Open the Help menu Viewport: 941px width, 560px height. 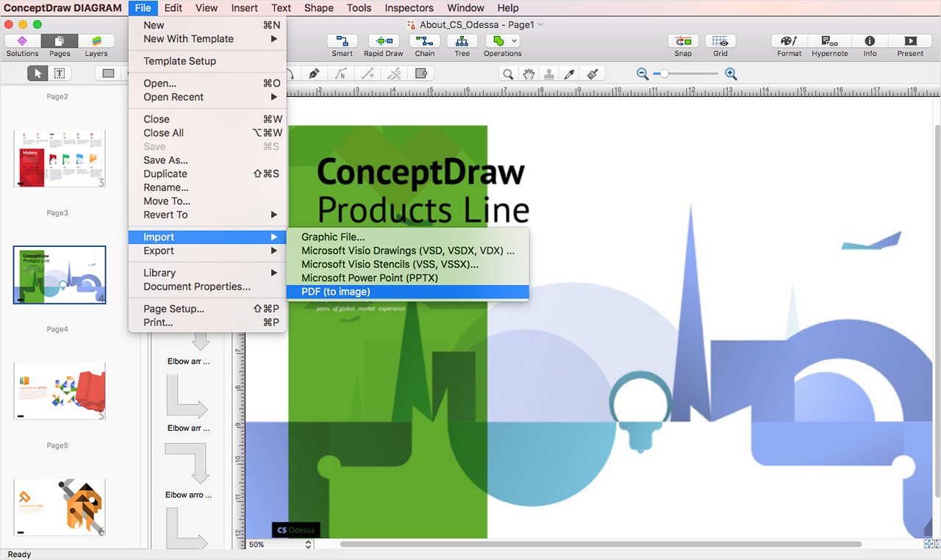pyautogui.click(x=508, y=8)
